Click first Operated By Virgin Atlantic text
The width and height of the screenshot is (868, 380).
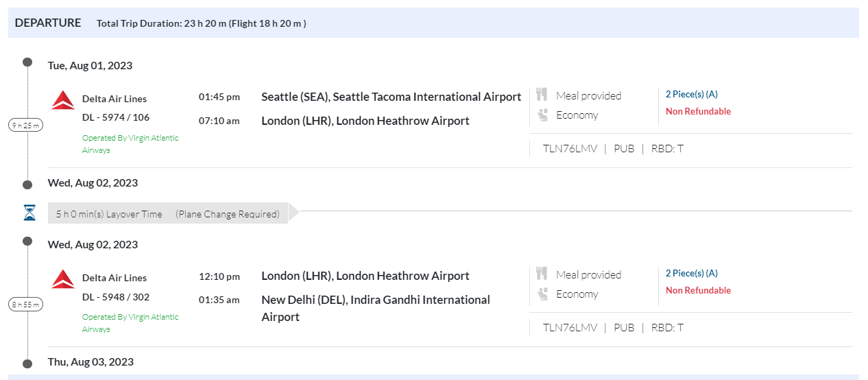(x=130, y=144)
